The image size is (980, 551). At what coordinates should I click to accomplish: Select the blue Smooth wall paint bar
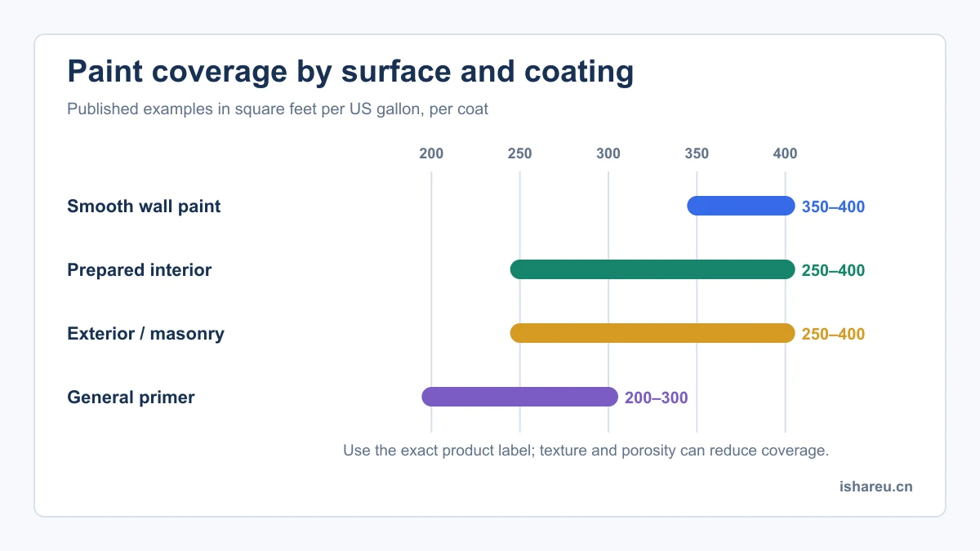741,206
